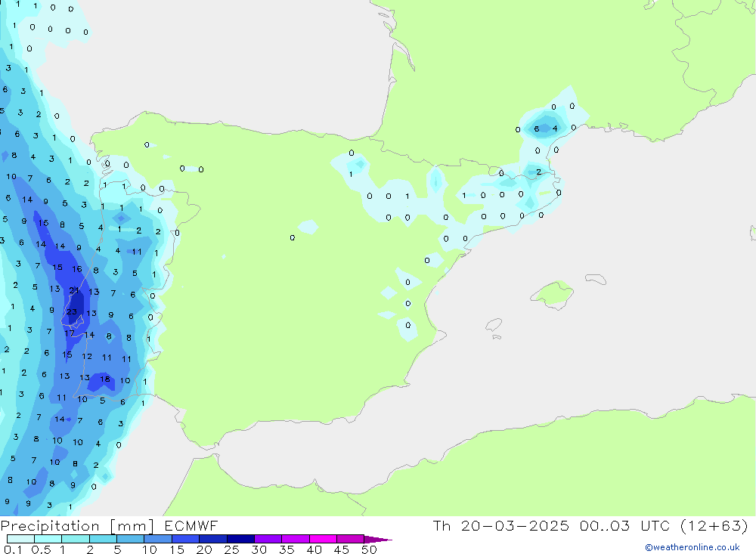Click the "23" precipitation value near Lisbon
Image resolution: width=756 pixels, height=554 pixels.
(x=72, y=311)
